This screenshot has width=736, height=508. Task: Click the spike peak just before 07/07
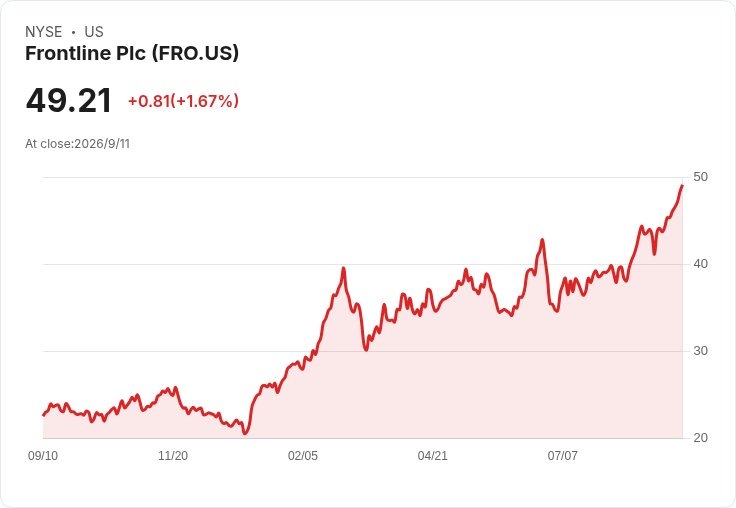[x=542, y=239]
